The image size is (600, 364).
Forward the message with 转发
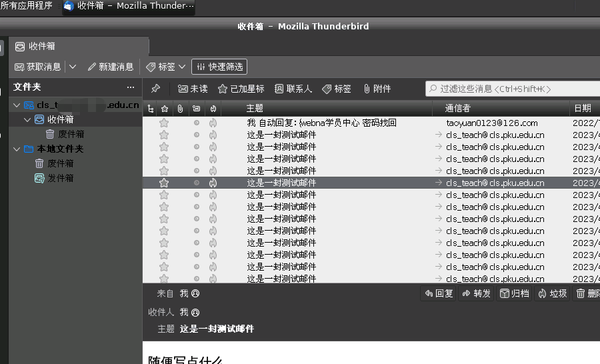(x=476, y=293)
